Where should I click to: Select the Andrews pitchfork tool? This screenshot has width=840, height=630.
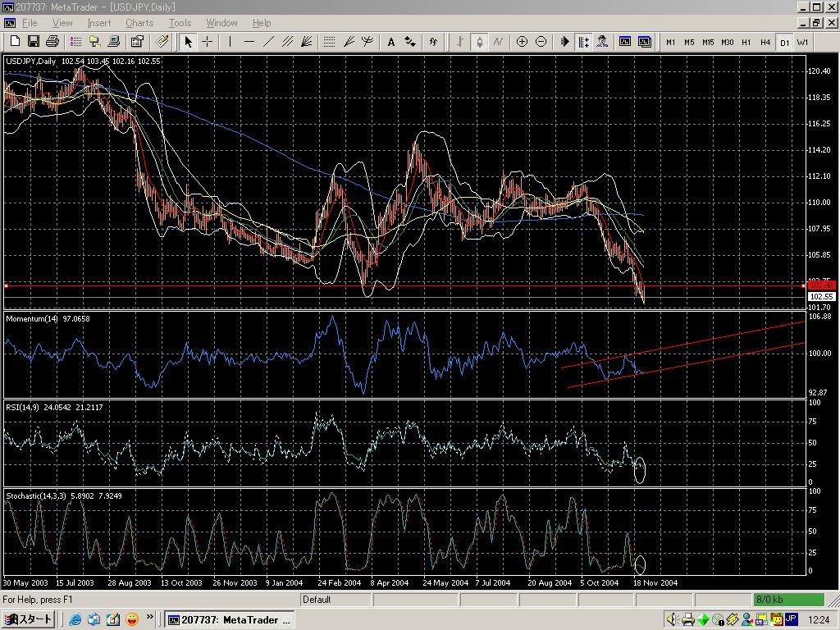pos(367,42)
